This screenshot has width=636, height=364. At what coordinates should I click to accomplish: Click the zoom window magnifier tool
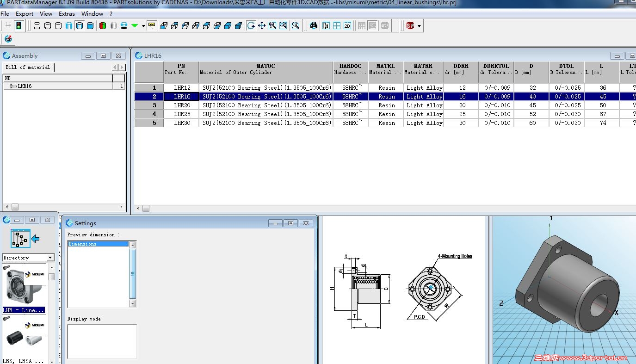point(283,26)
